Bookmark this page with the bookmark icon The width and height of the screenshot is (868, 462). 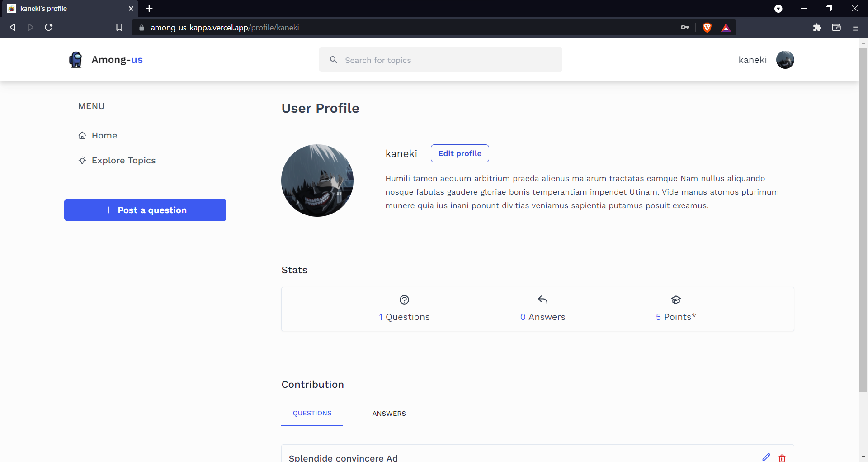click(x=119, y=27)
